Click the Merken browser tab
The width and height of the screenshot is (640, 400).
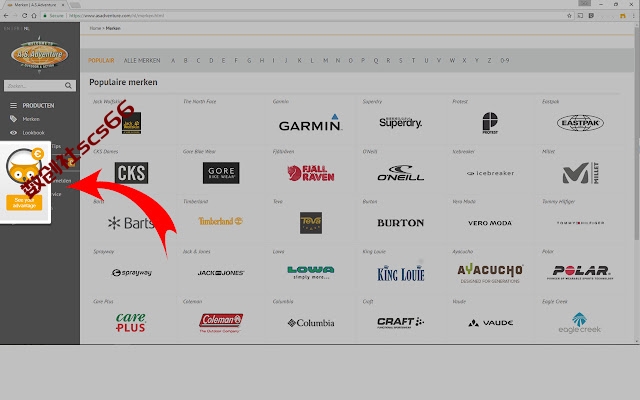tap(36, 4)
